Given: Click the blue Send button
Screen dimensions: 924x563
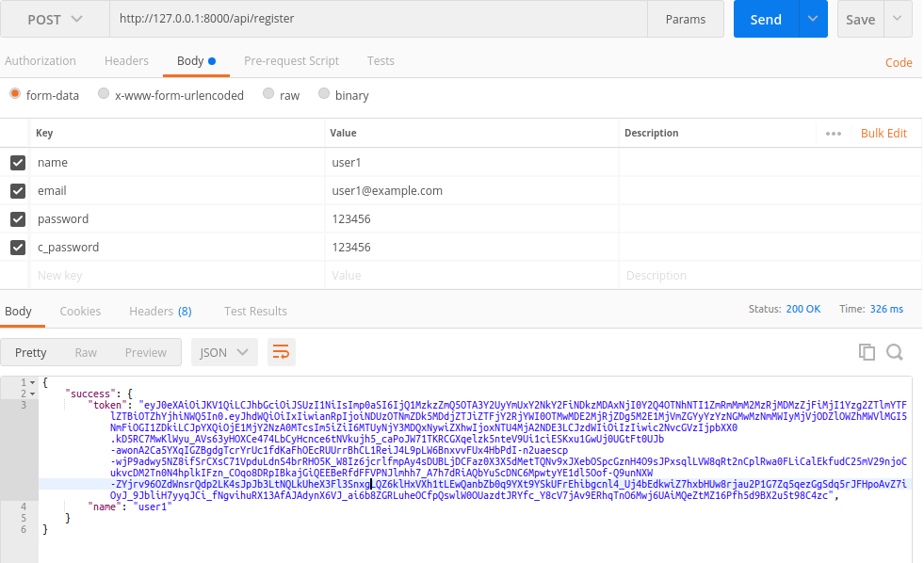Looking at the screenshot, I should tap(766, 20).
